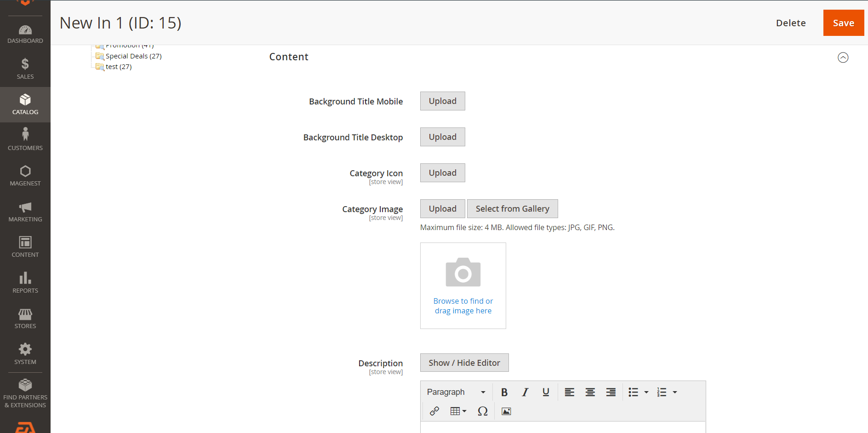Upload Background Title Desktop image
The height and width of the screenshot is (433, 868).
point(443,137)
